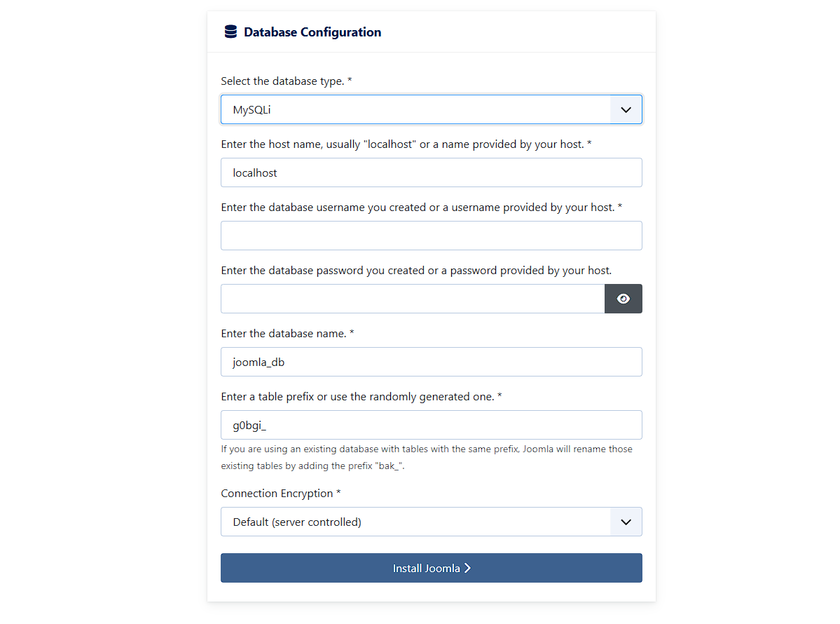Click the localhost host name field
Viewport: 840px width, 624px height.
click(431, 172)
